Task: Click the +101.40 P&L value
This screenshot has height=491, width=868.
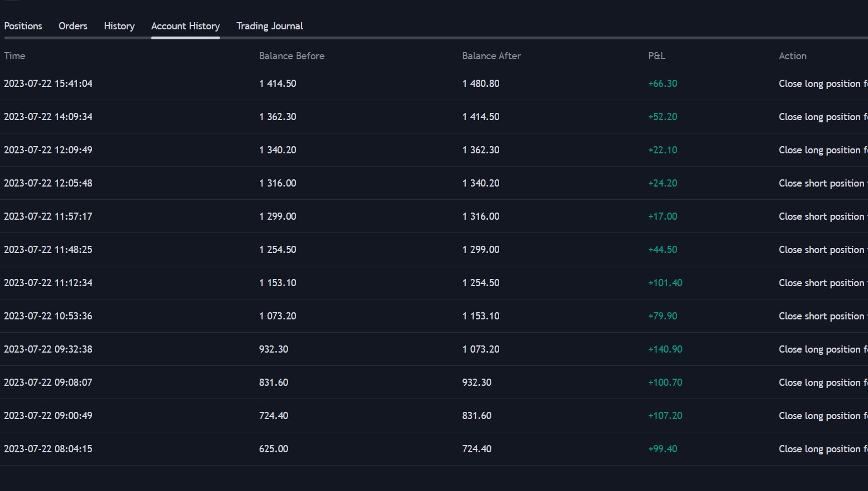Action: pyautogui.click(x=665, y=283)
